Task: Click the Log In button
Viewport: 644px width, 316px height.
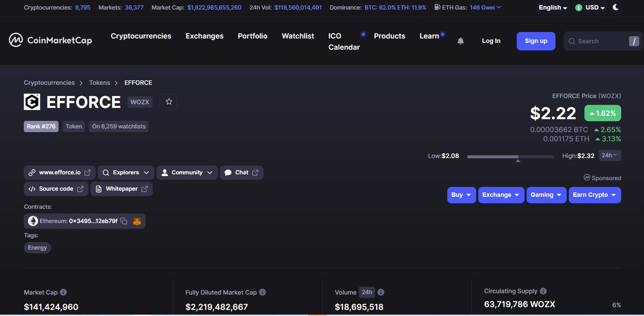Action: click(x=491, y=41)
